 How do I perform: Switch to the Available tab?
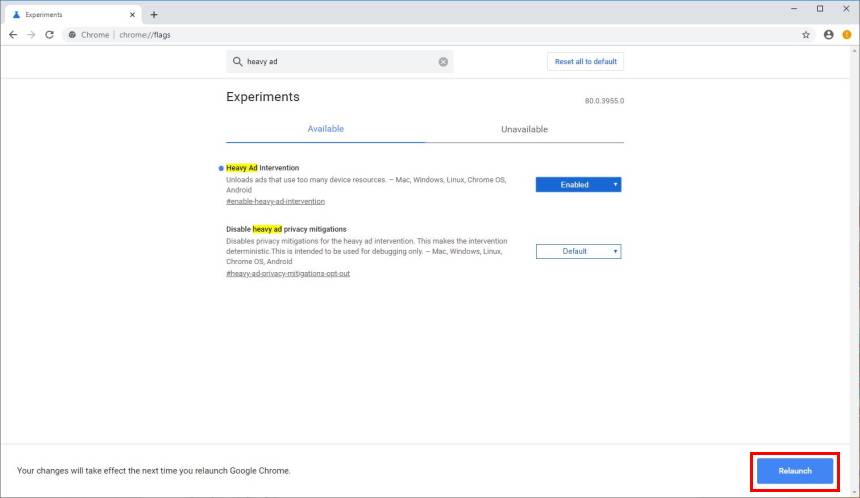coord(325,129)
